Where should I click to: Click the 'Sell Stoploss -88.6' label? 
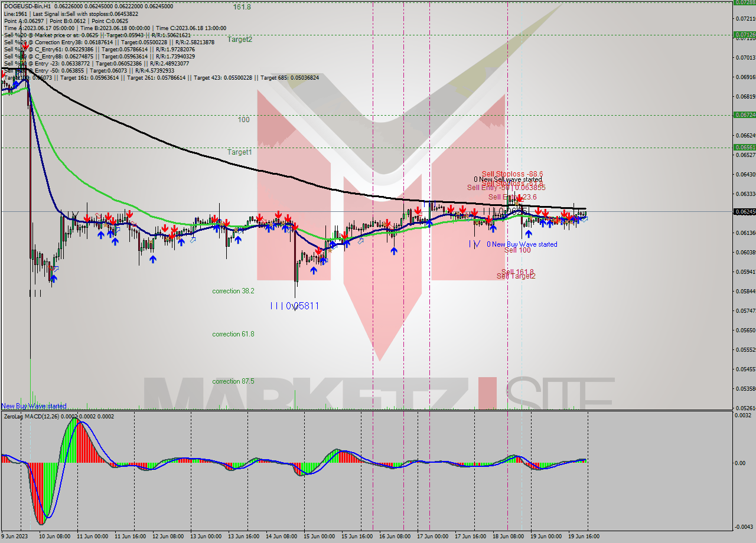pos(512,174)
